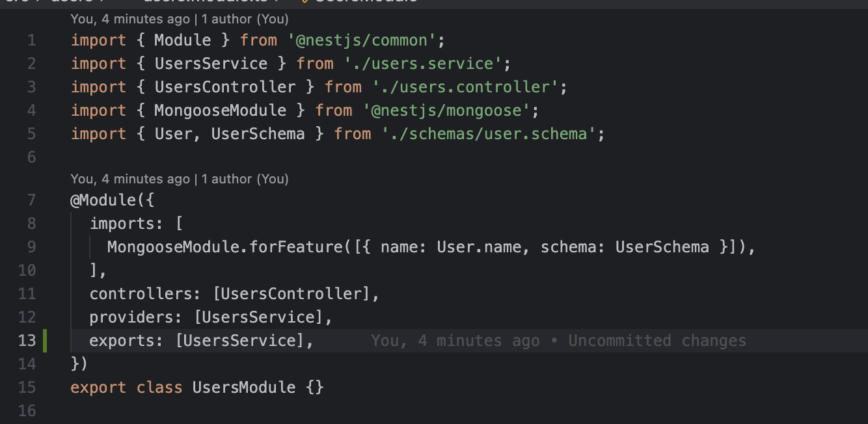Click UserSchema in the forFeature call
Viewport: 868px width, 424px height.
coord(662,247)
